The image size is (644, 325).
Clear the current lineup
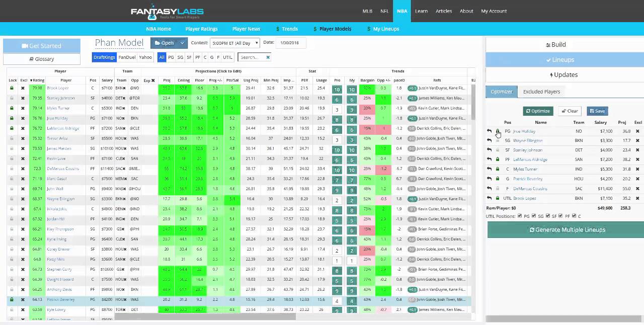pos(570,111)
